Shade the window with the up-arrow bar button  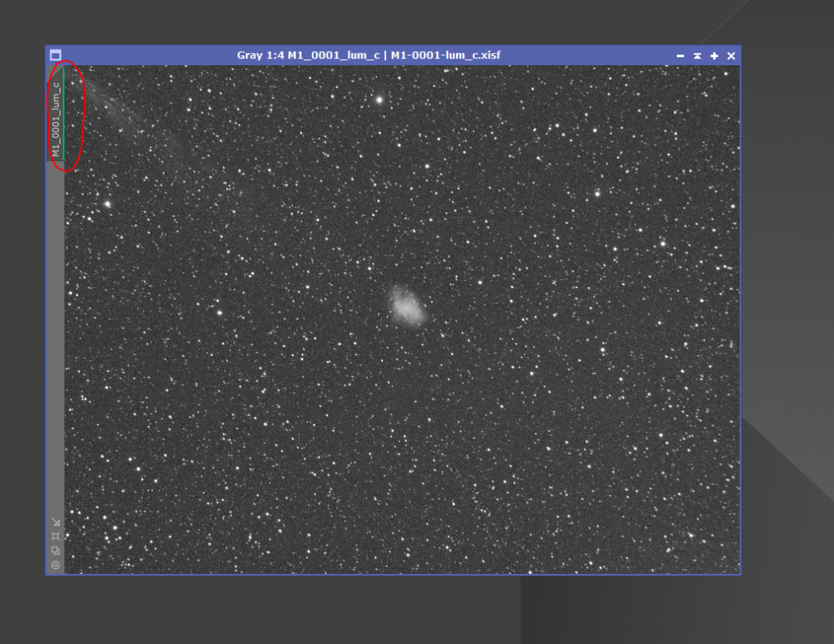(697, 56)
